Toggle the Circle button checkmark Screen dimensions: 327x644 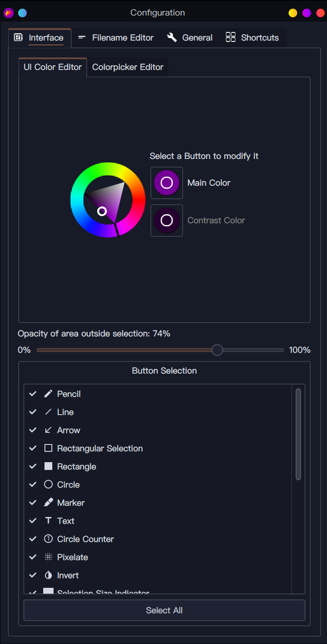[33, 485]
